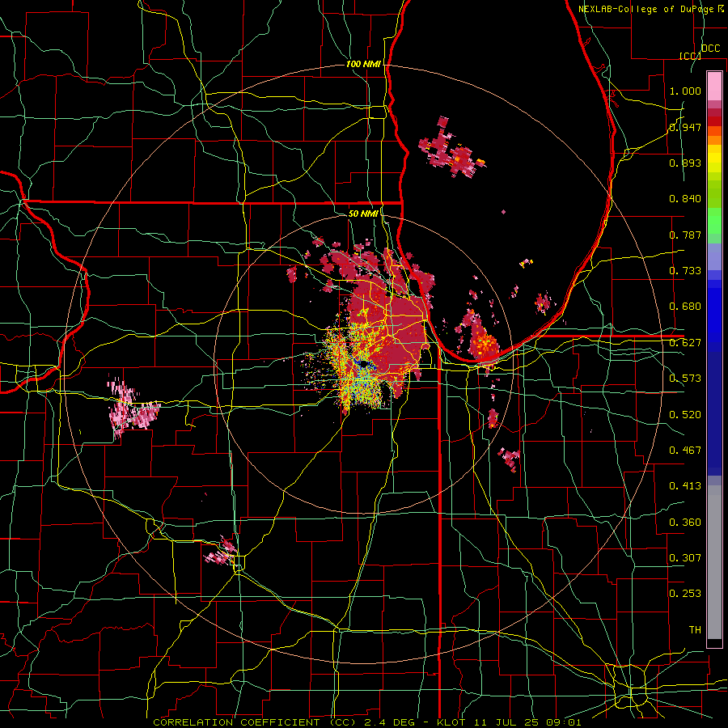Click the 0.840 scale label
The width and height of the screenshot is (728, 728).
point(685,199)
